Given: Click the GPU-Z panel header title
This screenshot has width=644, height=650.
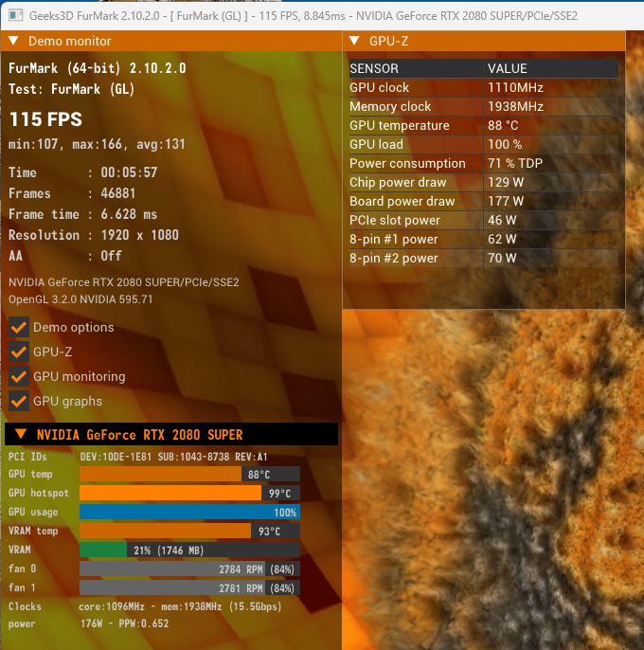Looking at the screenshot, I should click(388, 41).
